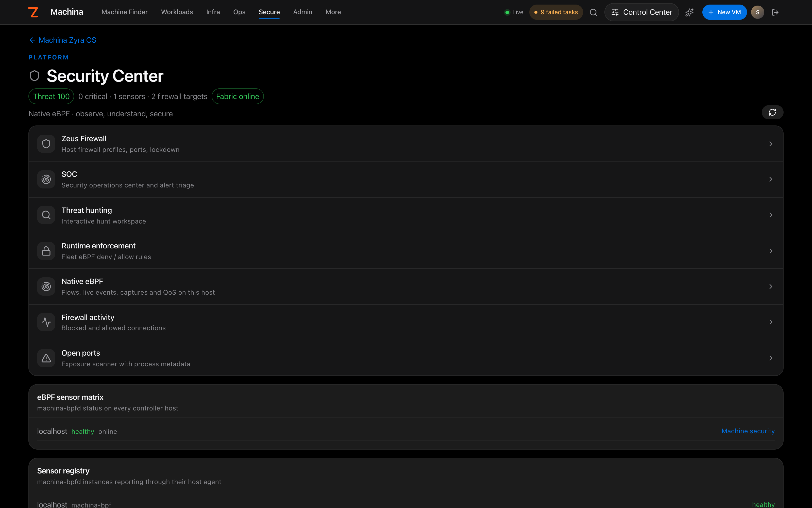
Task: Open the 9 failed tasks badge
Action: [556, 12]
